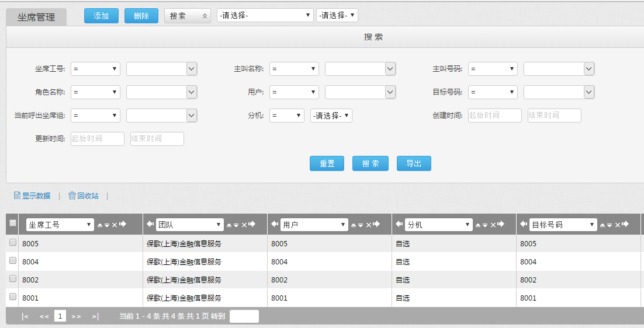Viewport: 644px width, 328px height.
Task: Remove the 用户 column with X icon
Action: coord(369,225)
